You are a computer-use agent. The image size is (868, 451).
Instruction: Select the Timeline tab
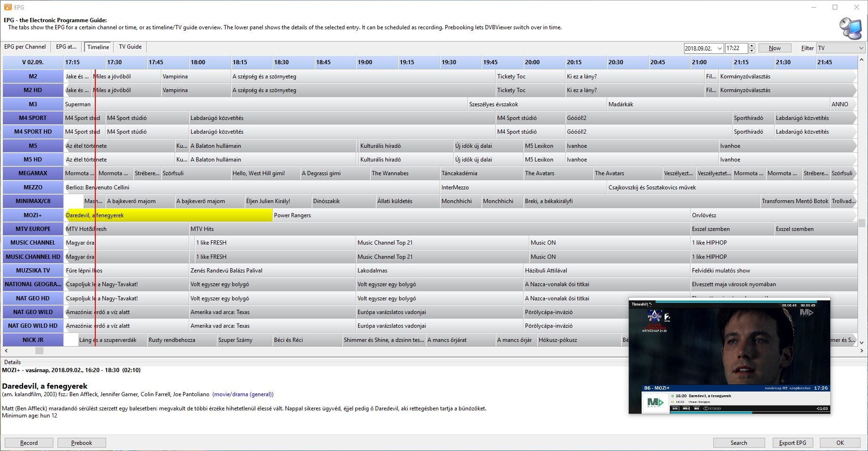[x=98, y=47]
